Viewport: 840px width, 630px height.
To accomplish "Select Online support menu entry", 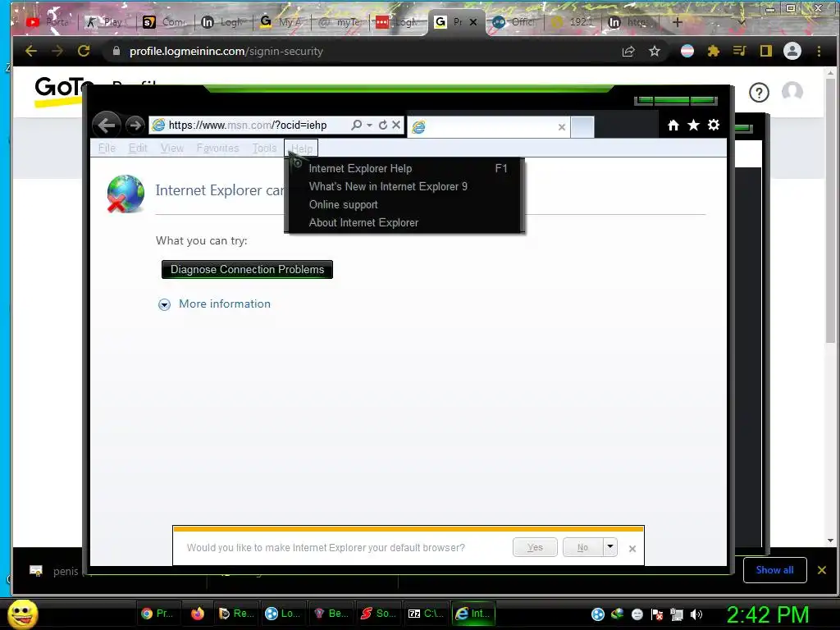I will 404,204.
